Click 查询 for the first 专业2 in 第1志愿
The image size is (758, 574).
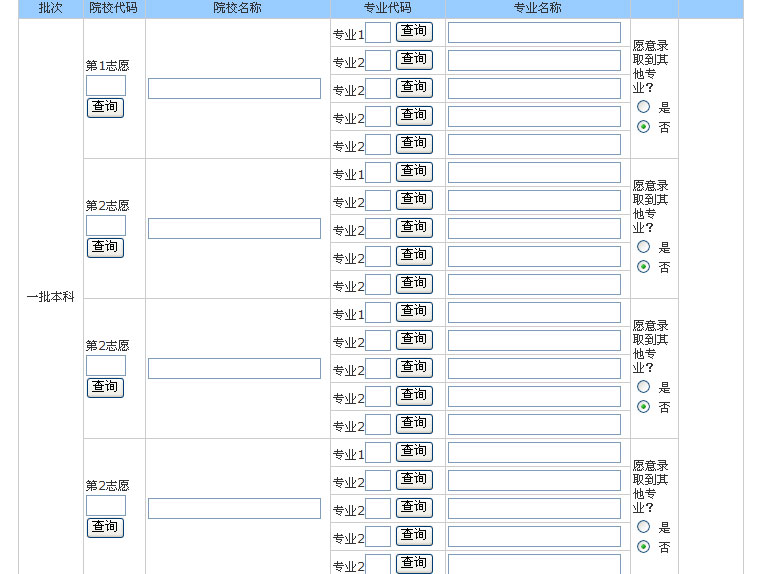coord(414,60)
